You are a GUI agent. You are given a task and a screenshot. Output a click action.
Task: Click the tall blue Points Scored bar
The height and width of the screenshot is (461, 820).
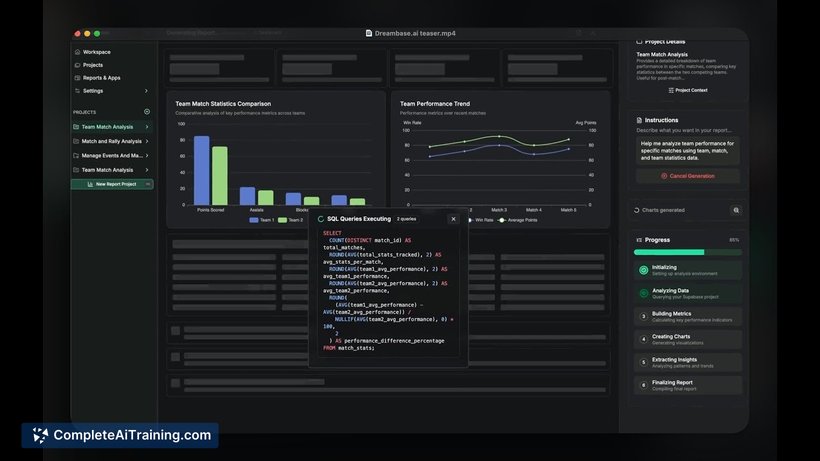coord(202,170)
